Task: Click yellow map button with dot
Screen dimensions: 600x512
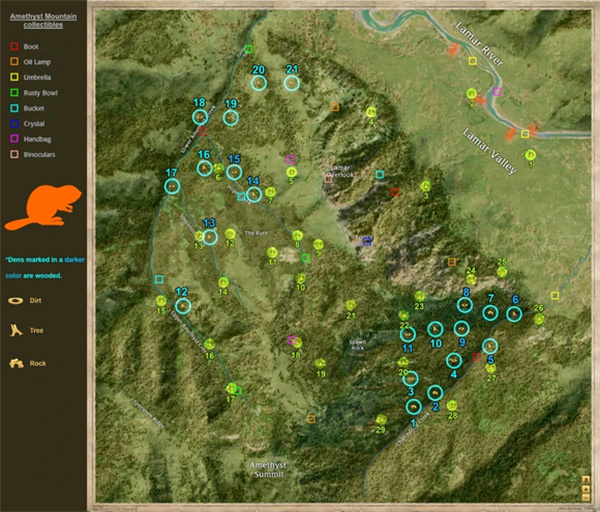Action: [x=586, y=489]
